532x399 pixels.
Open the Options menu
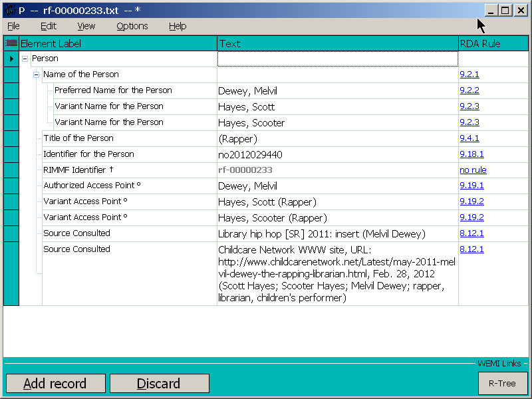132,26
